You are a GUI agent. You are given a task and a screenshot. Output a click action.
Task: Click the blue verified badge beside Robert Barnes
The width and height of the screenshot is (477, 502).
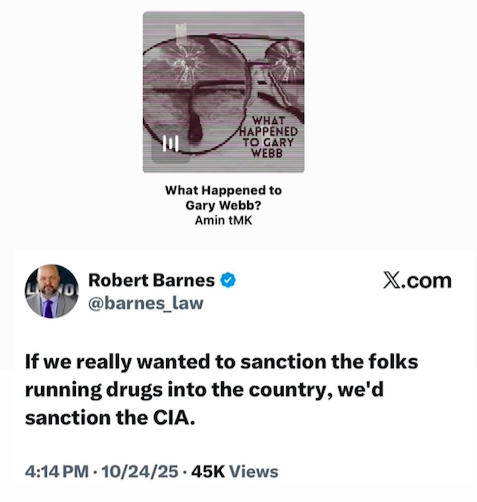coord(228,280)
